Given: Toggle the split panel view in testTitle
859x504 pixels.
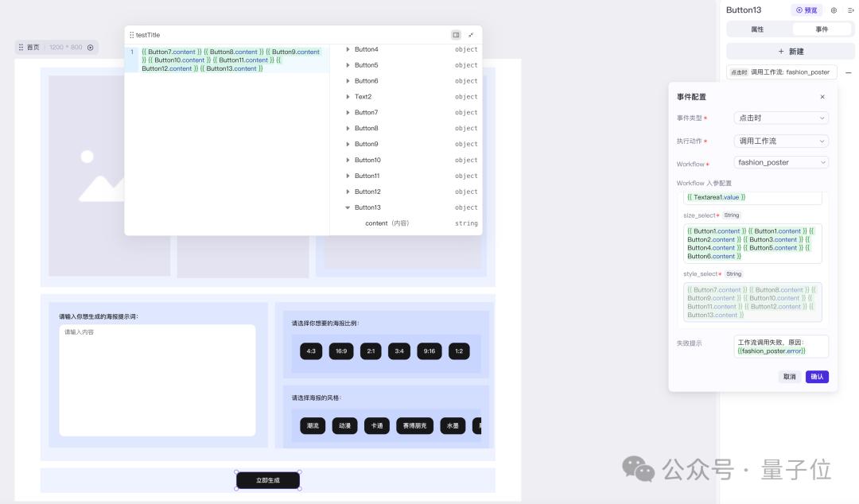Looking at the screenshot, I should click(456, 35).
